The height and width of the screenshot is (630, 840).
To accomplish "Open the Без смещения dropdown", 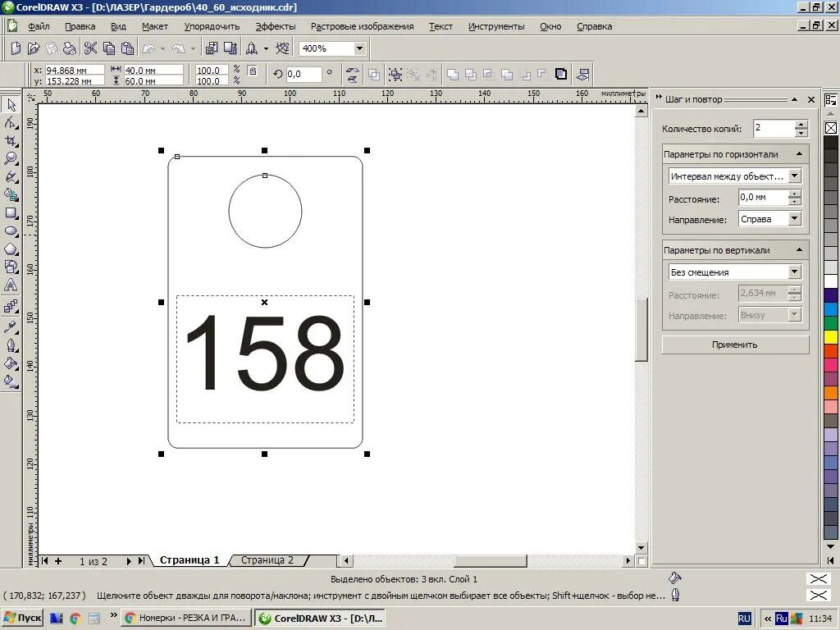I will [x=795, y=272].
